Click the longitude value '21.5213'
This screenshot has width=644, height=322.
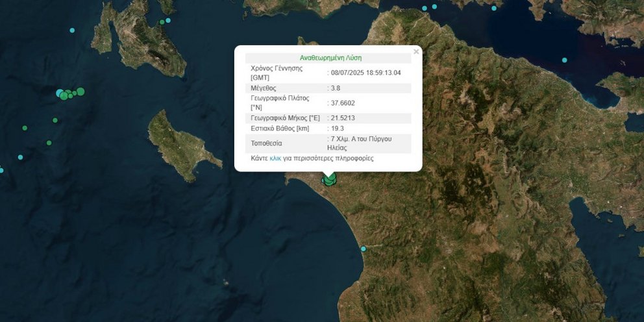[343, 118]
